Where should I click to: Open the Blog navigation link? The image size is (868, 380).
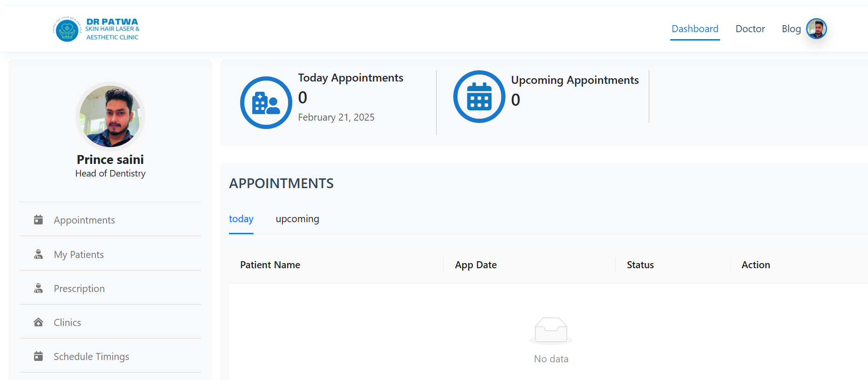pyautogui.click(x=791, y=29)
